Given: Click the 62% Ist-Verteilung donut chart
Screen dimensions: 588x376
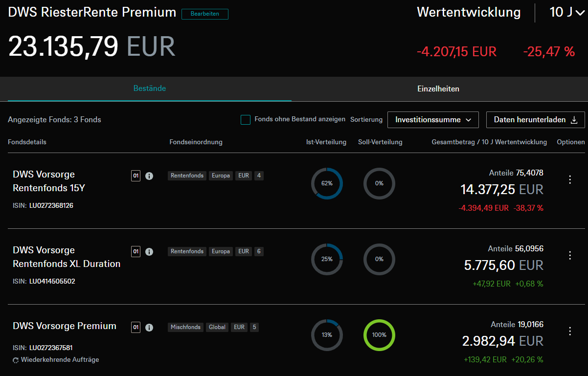Looking at the screenshot, I should (327, 183).
